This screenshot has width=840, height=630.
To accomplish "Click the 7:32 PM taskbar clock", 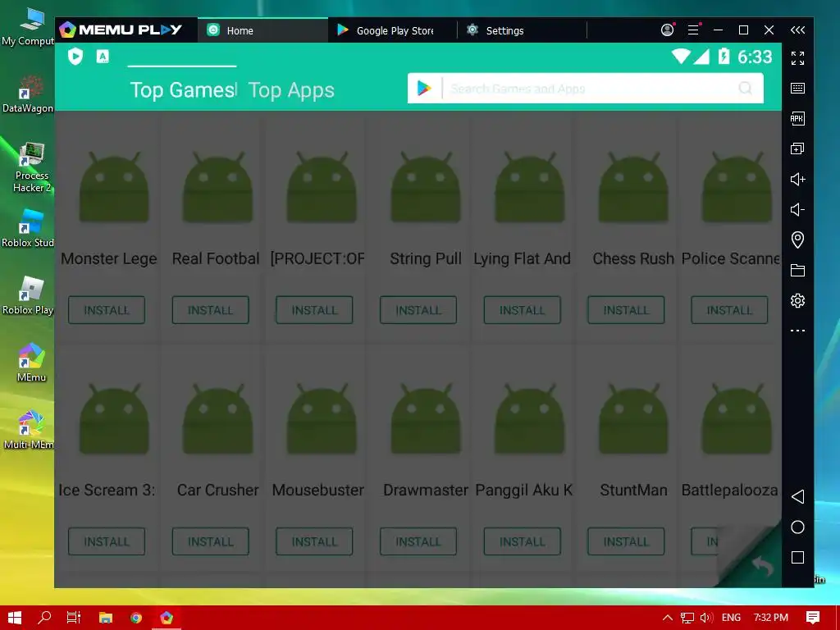I will [771, 618].
